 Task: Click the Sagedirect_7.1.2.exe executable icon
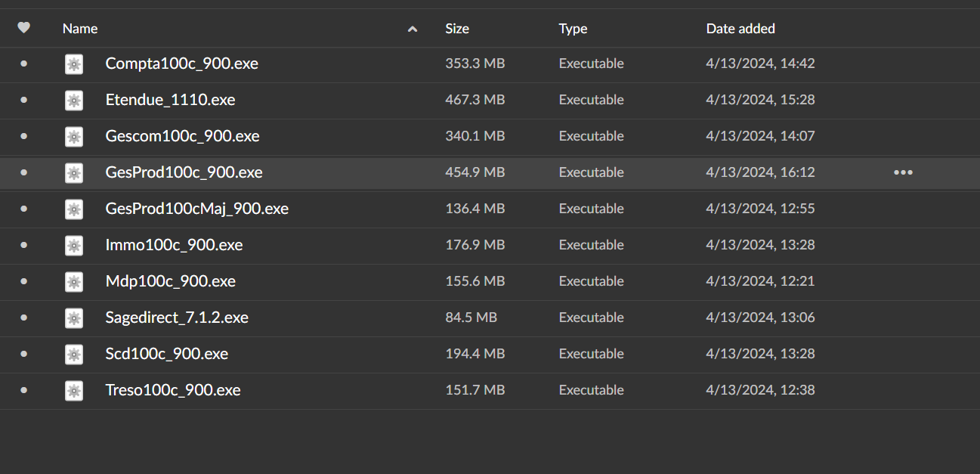tap(73, 318)
